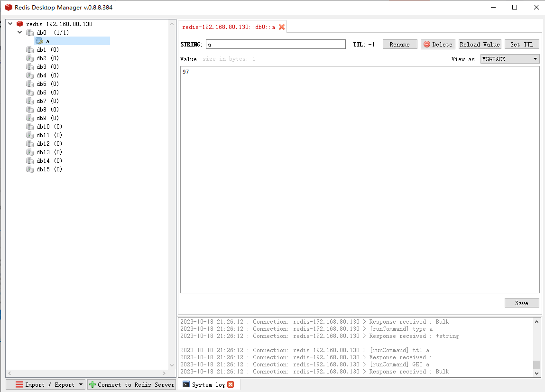Click the db14 database icon
Viewport: 545px width, 392px height.
point(30,160)
